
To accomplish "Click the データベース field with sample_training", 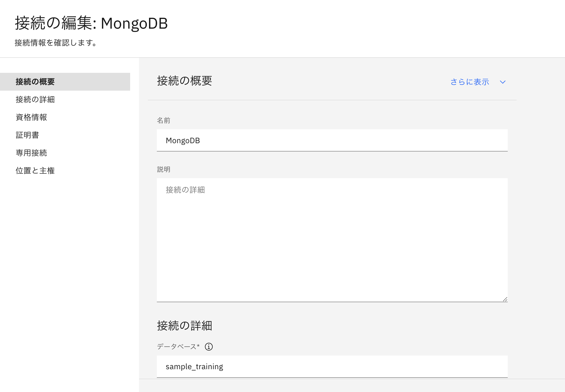I will 332,366.
